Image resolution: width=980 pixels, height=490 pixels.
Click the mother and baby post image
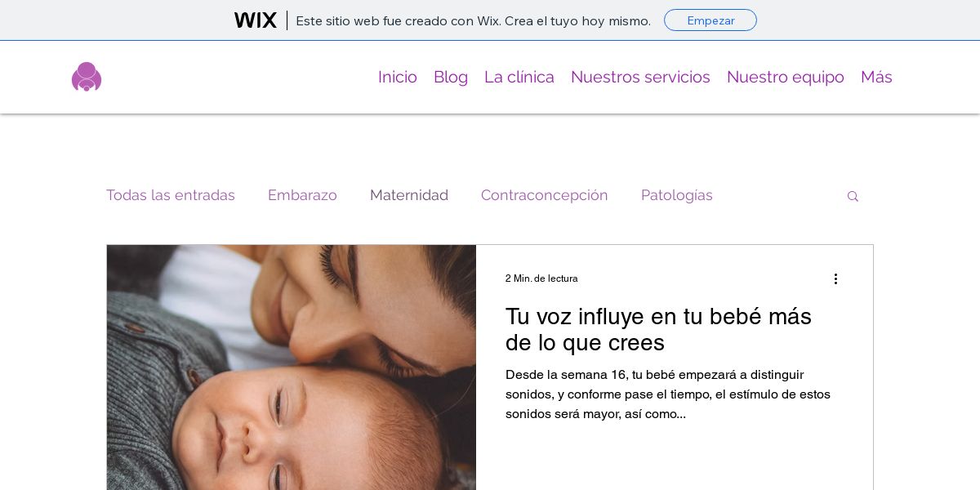(x=292, y=367)
